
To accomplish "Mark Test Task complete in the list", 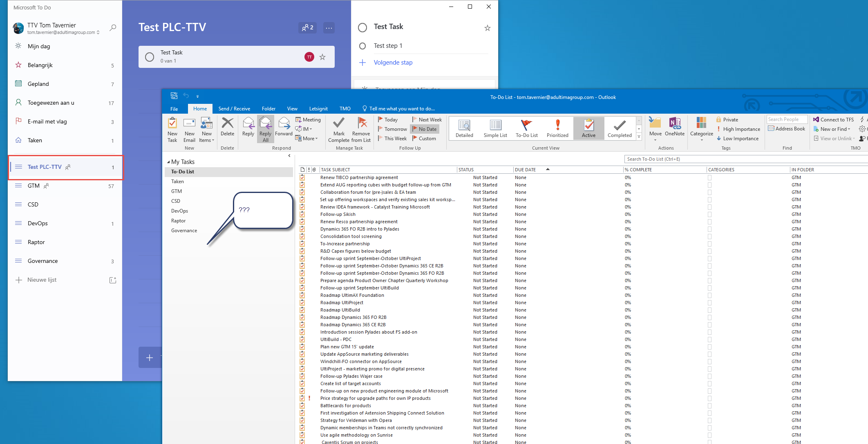I will point(150,57).
